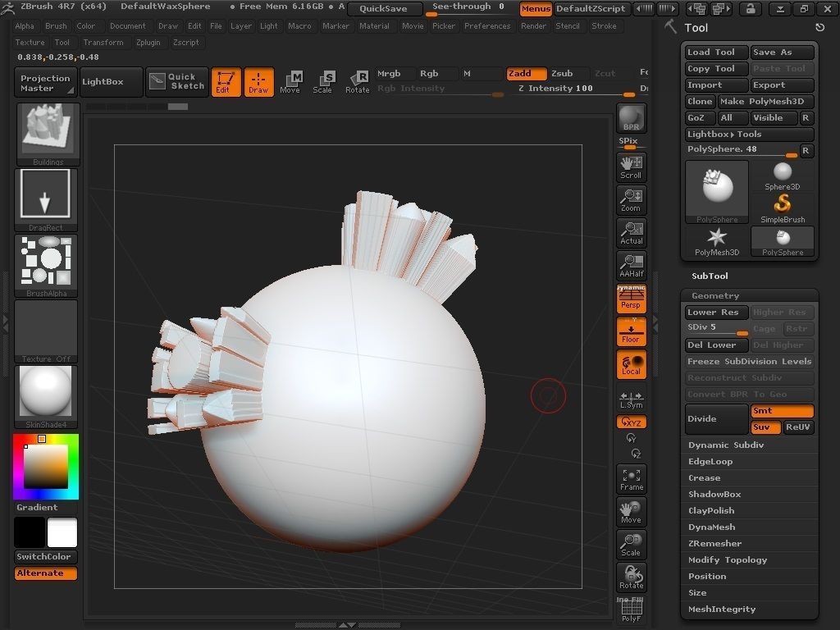Click the Frame mesh icon

(631, 479)
